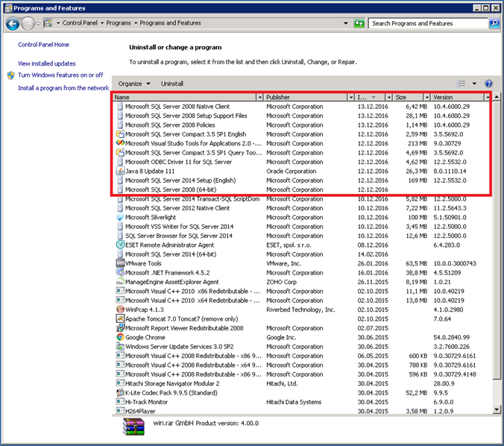Sort by the Publisher column header

(306, 97)
